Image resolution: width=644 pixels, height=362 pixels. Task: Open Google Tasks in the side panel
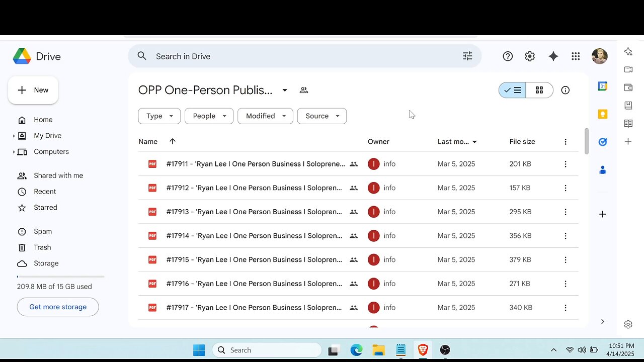pos(602,142)
